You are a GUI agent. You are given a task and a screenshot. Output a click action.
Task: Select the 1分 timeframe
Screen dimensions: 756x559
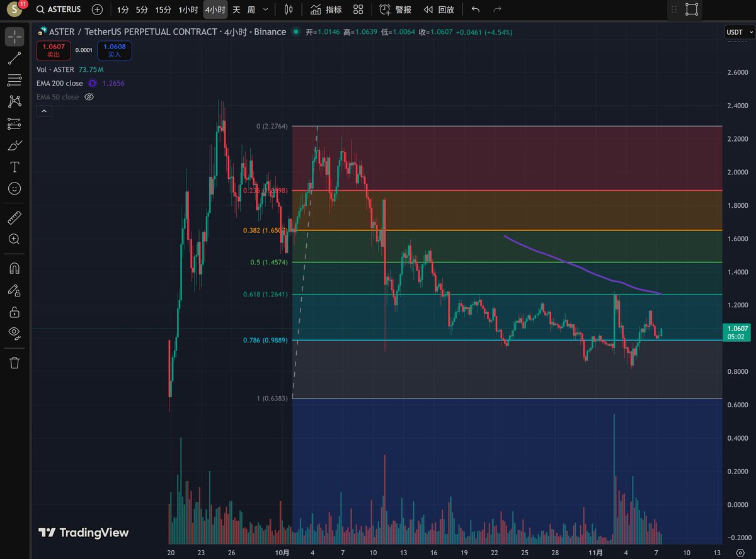123,9
